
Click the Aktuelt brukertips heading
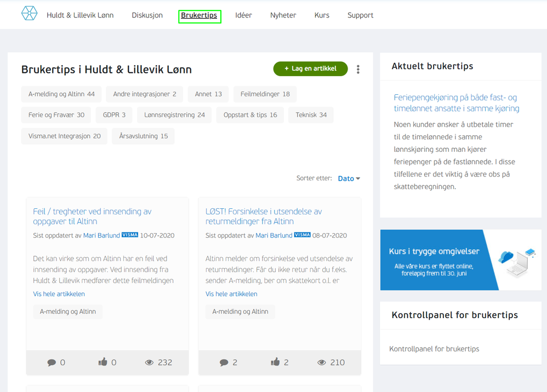[432, 66]
